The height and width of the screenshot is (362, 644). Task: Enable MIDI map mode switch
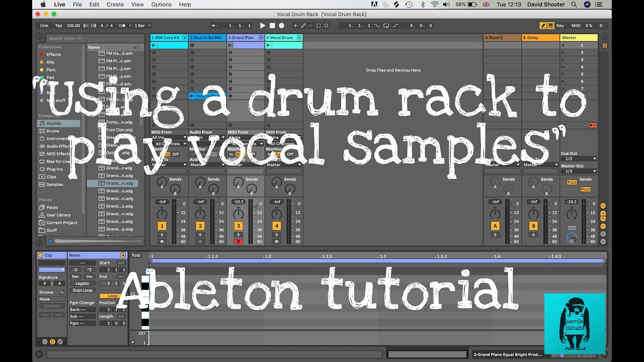(576, 26)
